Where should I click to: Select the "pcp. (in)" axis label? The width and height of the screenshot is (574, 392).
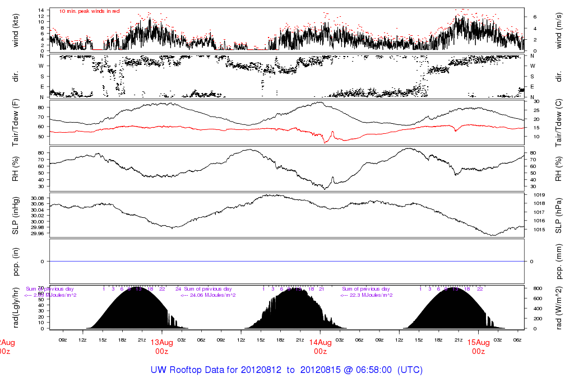tap(16, 262)
